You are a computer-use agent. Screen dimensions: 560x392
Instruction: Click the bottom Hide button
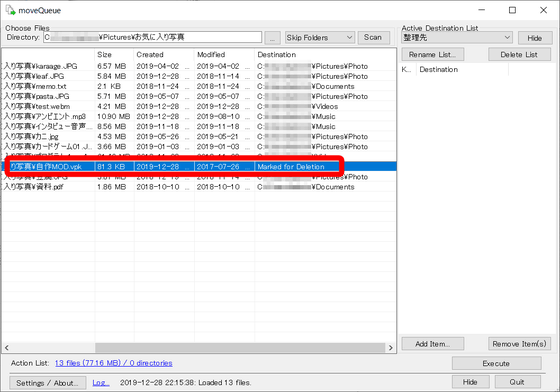(x=470, y=382)
